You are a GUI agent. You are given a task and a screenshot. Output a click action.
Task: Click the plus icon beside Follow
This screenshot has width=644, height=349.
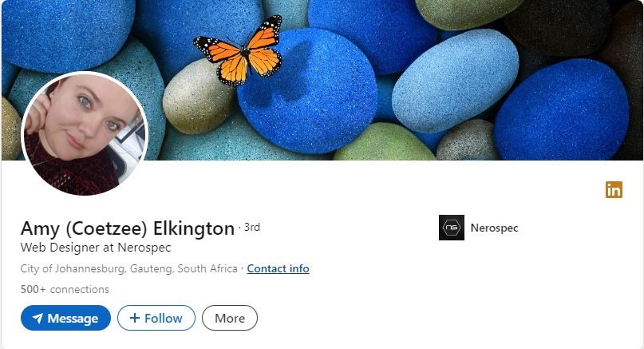135,318
